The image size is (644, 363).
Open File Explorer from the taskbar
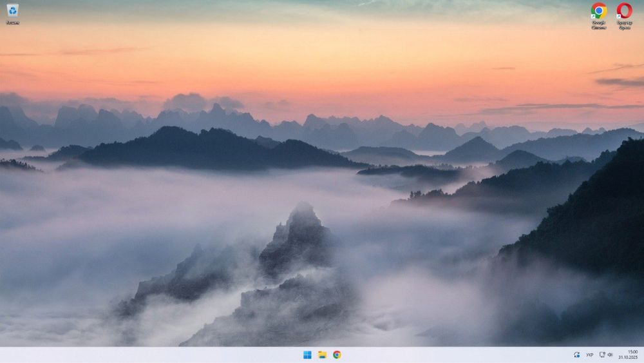click(x=322, y=355)
